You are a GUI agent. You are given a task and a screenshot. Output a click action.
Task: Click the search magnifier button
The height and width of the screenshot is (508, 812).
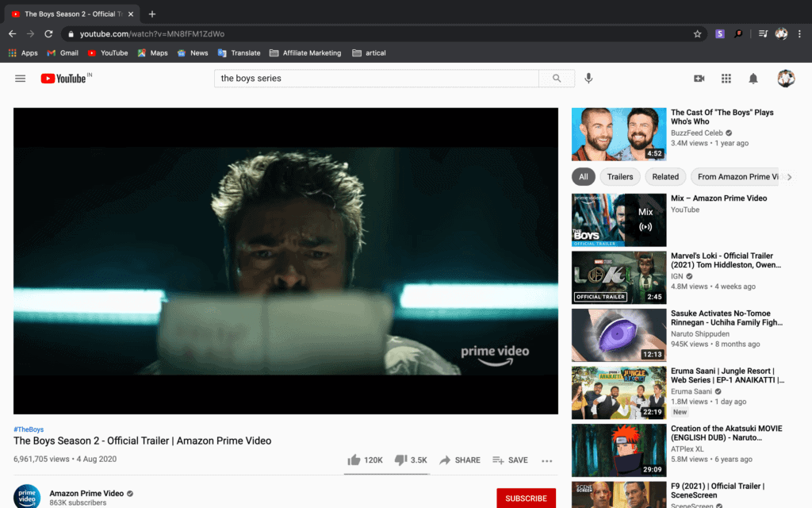click(x=557, y=79)
